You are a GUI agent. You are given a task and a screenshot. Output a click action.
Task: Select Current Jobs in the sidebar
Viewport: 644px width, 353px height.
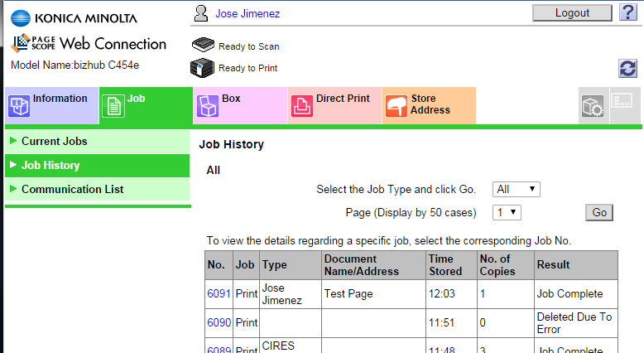coord(55,142)
